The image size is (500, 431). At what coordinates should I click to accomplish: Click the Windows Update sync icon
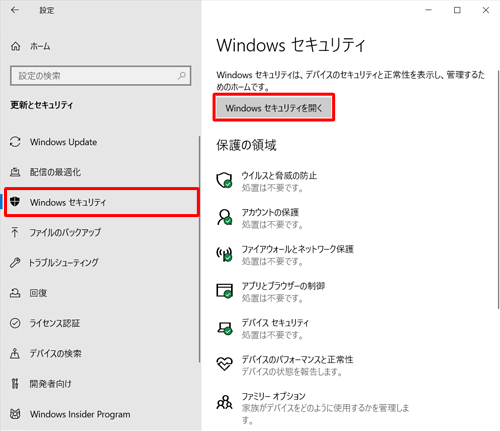click(15, 142)
